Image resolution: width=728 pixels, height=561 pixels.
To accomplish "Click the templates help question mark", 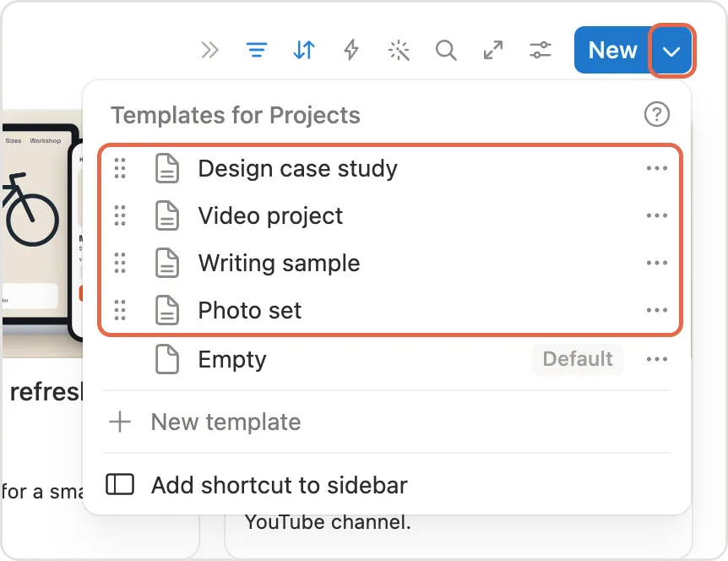I will (x=657, y=114).
